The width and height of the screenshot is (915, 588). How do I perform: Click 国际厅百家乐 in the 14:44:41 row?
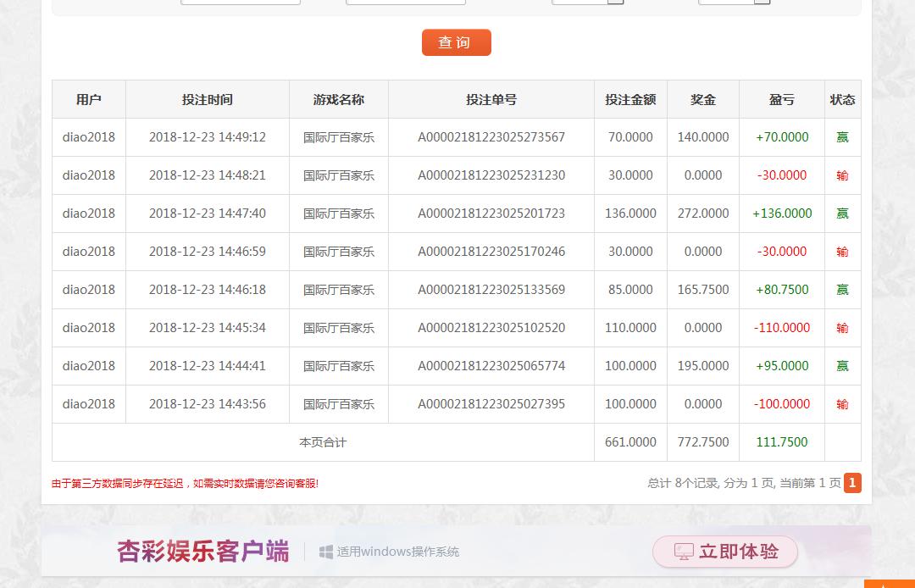(x=338, y=366)
